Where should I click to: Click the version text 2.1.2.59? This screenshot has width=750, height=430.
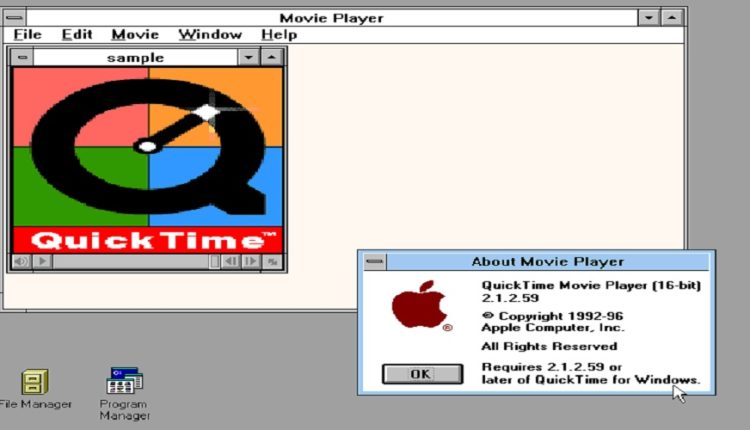click(x=510, y=298)
